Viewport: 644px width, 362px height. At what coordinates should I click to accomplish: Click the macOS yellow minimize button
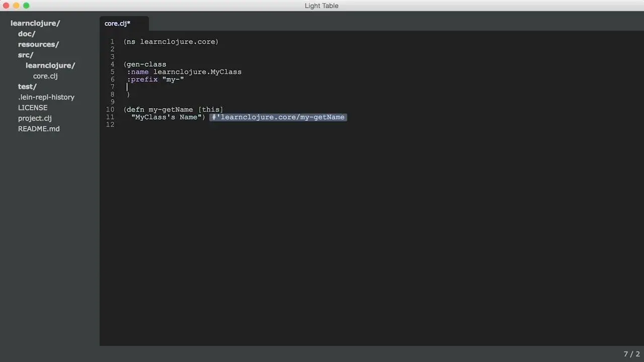(16, 6)
